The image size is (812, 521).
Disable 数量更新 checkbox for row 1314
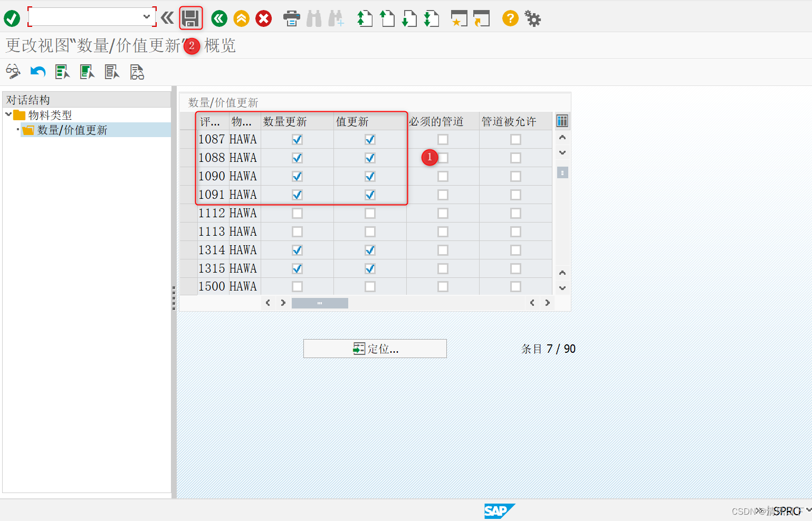297,249
